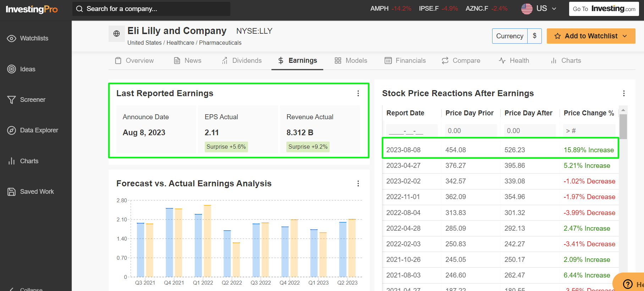644x291 pixels.
Task: Switch to the Models tab
Action: pyautogui.click(x=351, y=61)
